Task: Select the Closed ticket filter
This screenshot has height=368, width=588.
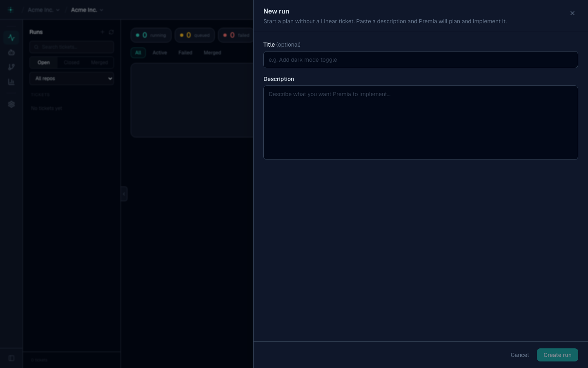Action: (71, 63)
